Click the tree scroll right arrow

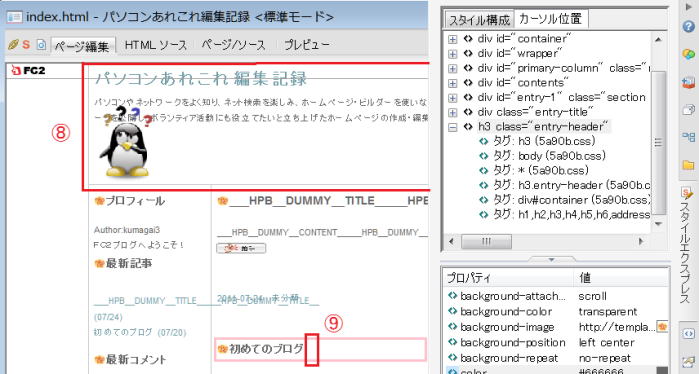click(x=641, y=242)
